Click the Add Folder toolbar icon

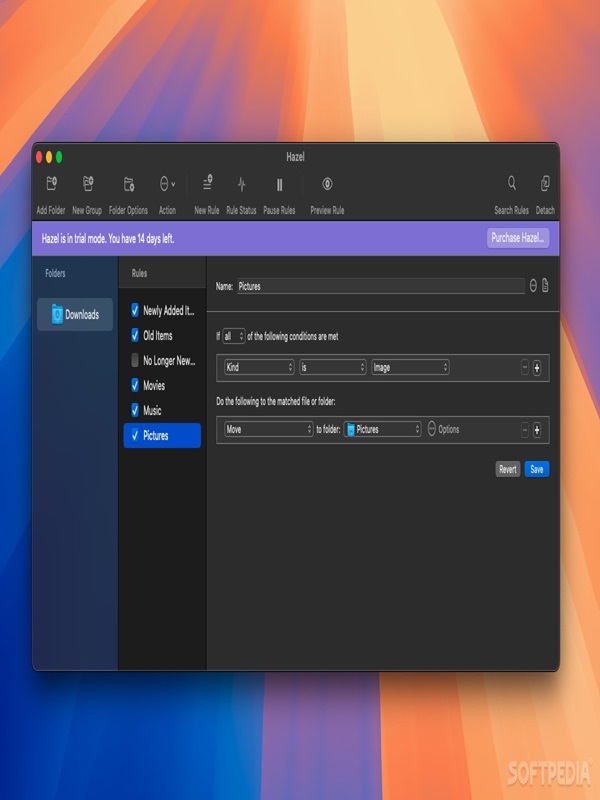52,183
